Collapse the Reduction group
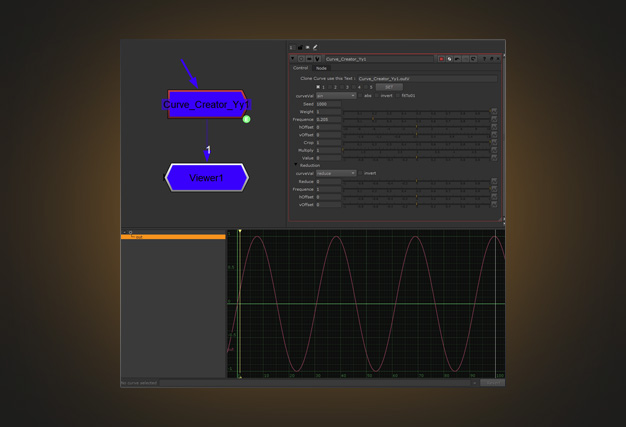The width and height of the screenshot is (626, 427). point(296,166)
